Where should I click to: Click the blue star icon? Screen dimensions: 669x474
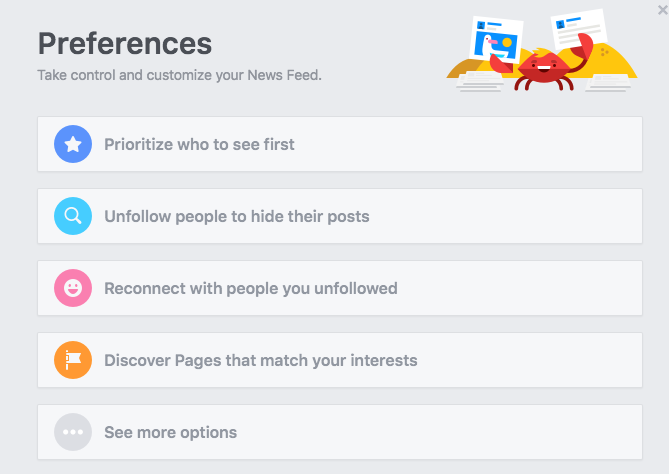coord(73,144)
